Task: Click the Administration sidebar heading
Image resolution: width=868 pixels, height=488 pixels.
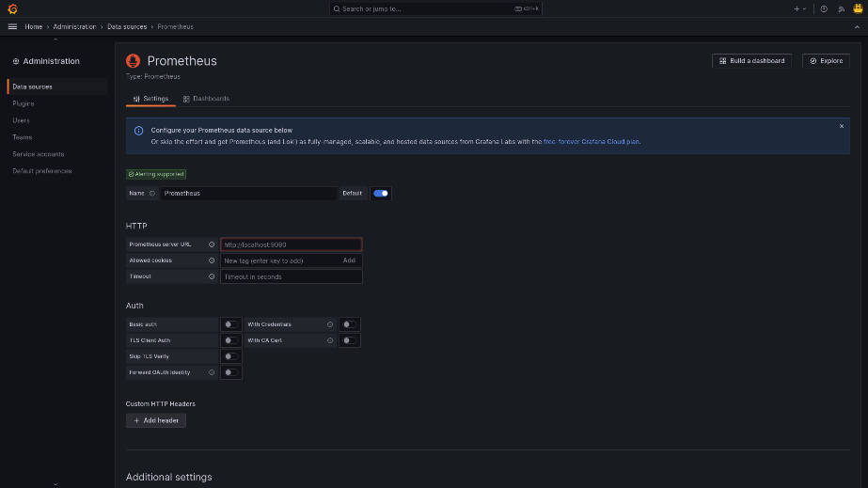Action: [x=51, y=61]
